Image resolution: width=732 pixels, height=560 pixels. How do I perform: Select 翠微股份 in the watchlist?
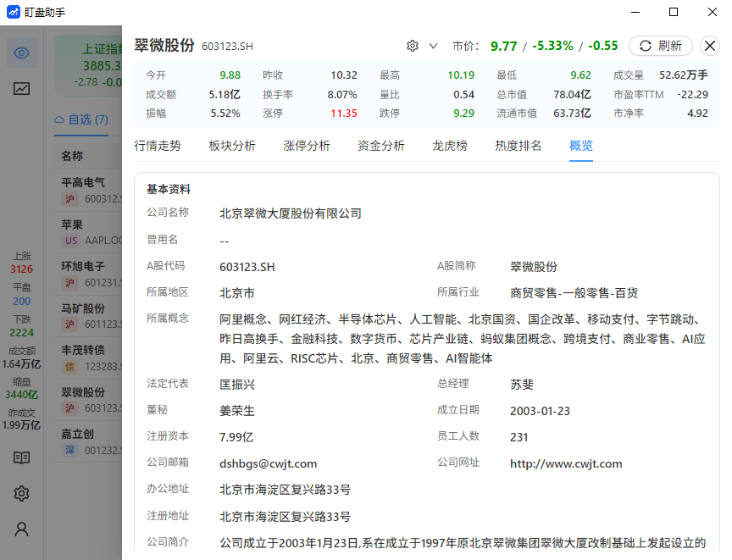point(88,401)
